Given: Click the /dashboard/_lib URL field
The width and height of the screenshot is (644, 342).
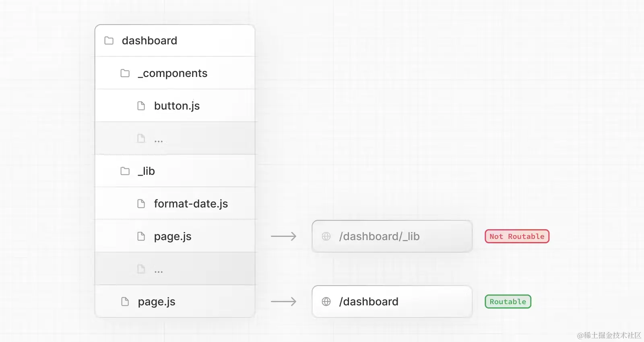Looking at the screenshot, I should [392, 236].
